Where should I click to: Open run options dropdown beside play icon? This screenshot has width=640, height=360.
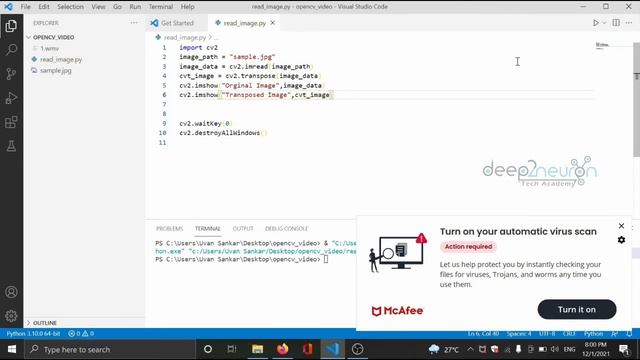point(604,23)
